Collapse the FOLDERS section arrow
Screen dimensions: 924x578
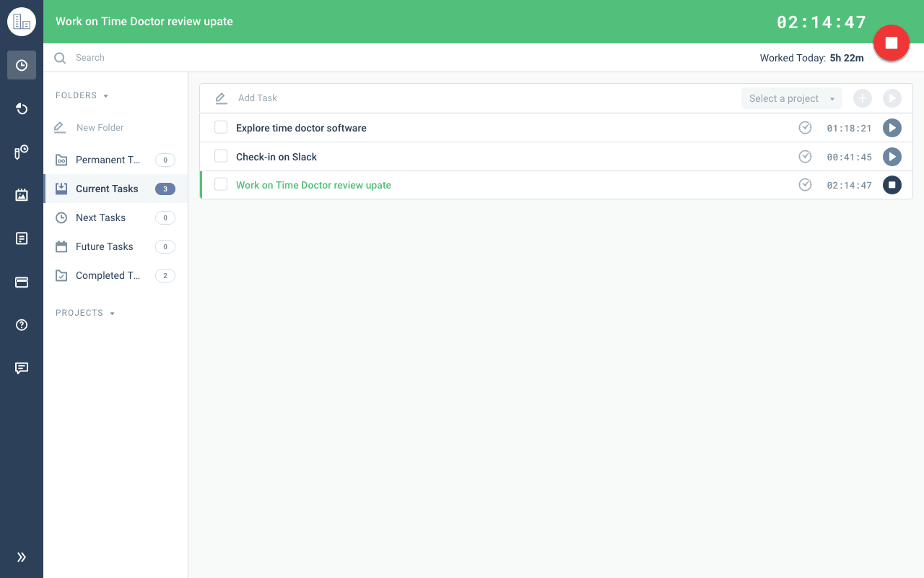tap(106, 96)
